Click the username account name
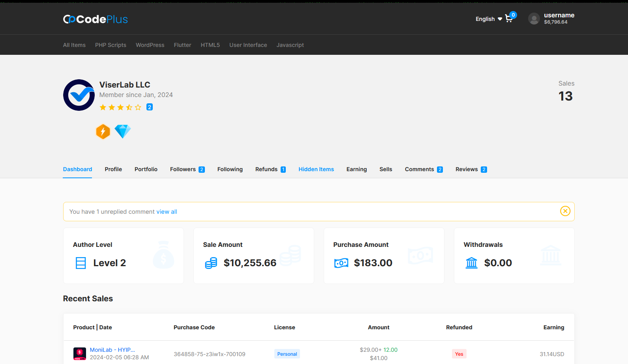 point(559,15)
